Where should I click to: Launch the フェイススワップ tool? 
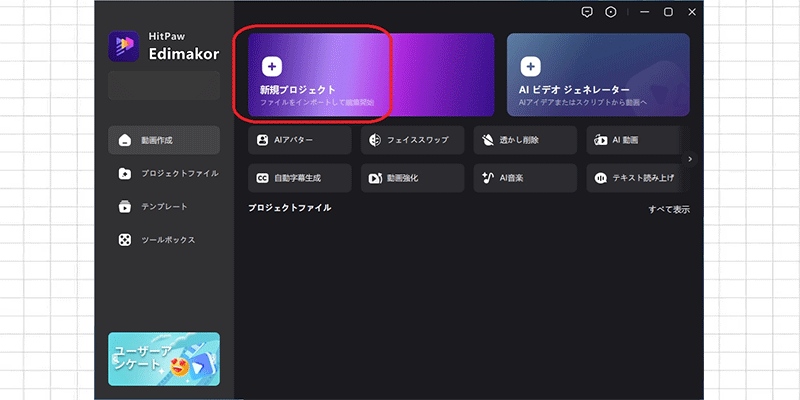412,140
